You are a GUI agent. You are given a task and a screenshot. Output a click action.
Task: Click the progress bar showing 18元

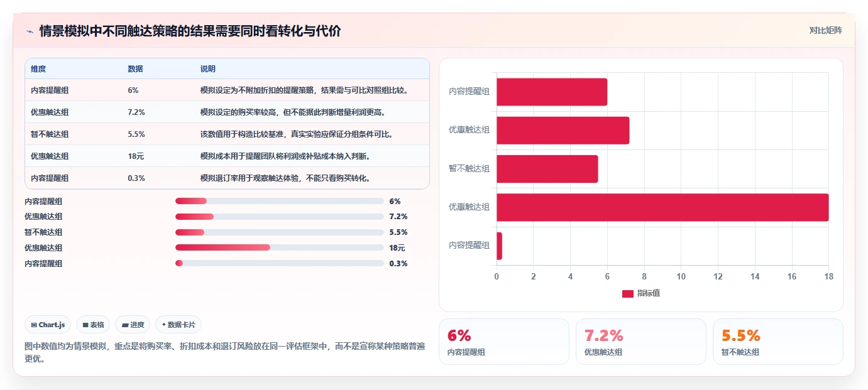[280, 248]
